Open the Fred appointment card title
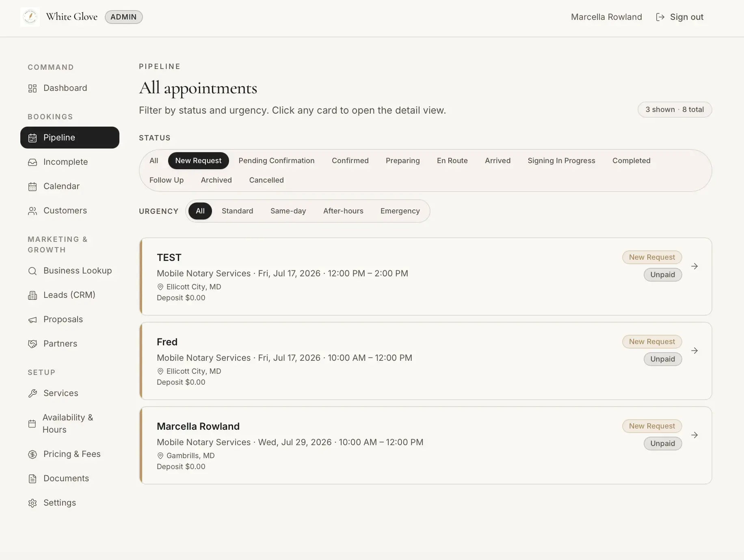This screenshot has width=744, height=560. pyautogui.click(x=167, y=342)
